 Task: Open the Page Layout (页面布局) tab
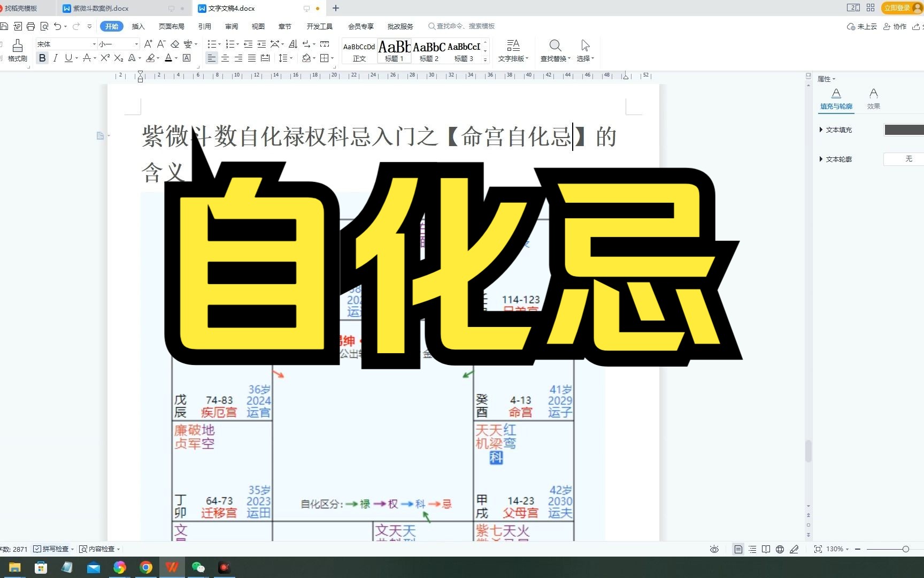pos(171,26)
